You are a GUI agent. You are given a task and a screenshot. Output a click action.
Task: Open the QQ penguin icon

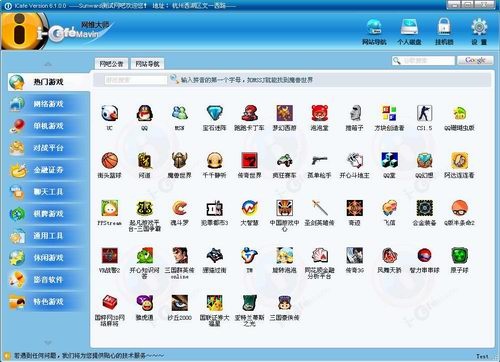144,113
